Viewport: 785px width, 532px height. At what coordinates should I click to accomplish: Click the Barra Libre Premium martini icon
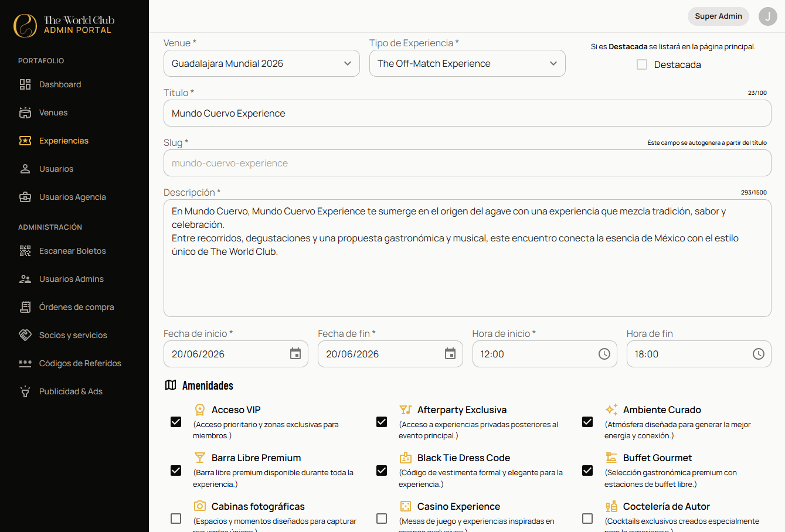pyautogui.click(x=200, y=458)
